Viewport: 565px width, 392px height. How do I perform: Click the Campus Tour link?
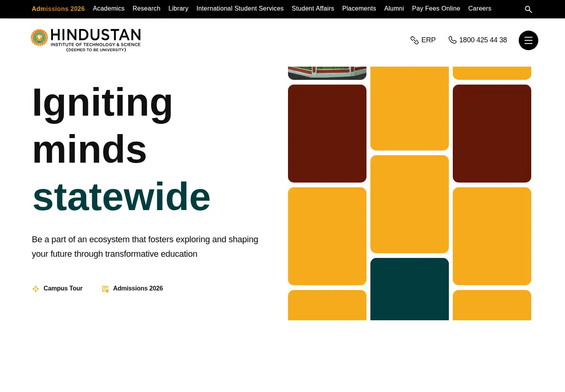[63, 289]
